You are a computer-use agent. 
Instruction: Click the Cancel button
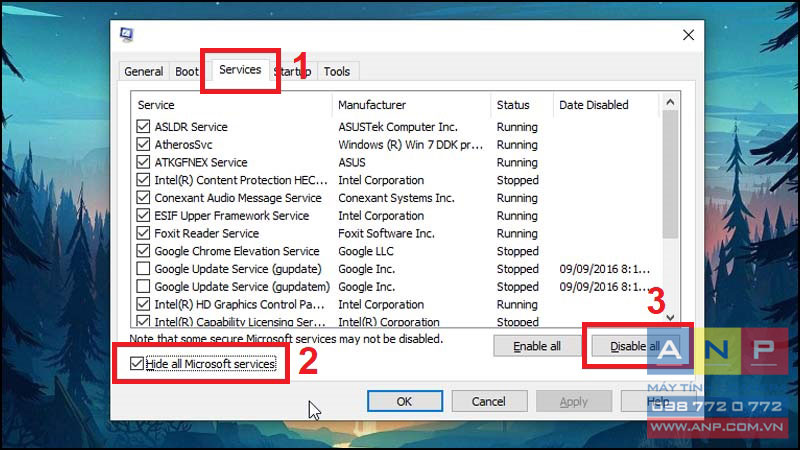click(x=489, y=402)
